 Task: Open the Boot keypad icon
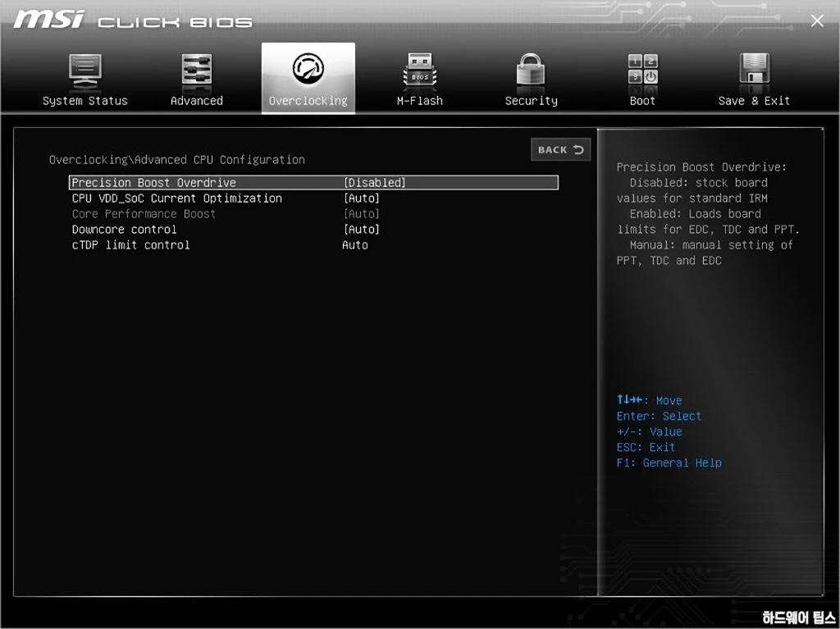click(x=642, y=69)
